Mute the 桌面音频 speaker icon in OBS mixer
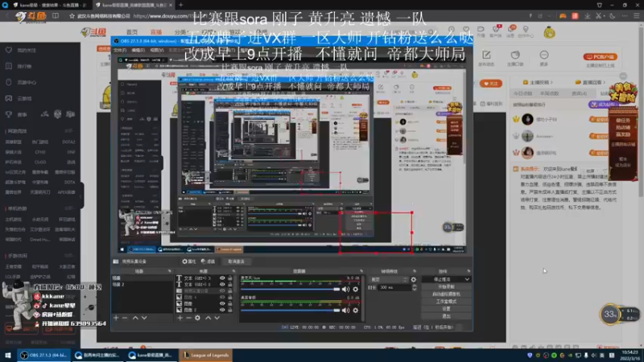The height and width of the screenshot is (362, 644). (345, 311)
